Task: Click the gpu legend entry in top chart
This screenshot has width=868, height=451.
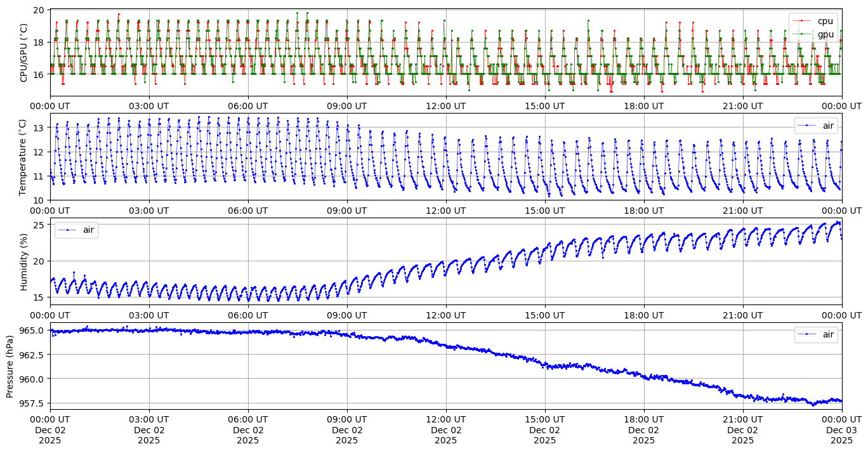Action: tap(825, 34)
